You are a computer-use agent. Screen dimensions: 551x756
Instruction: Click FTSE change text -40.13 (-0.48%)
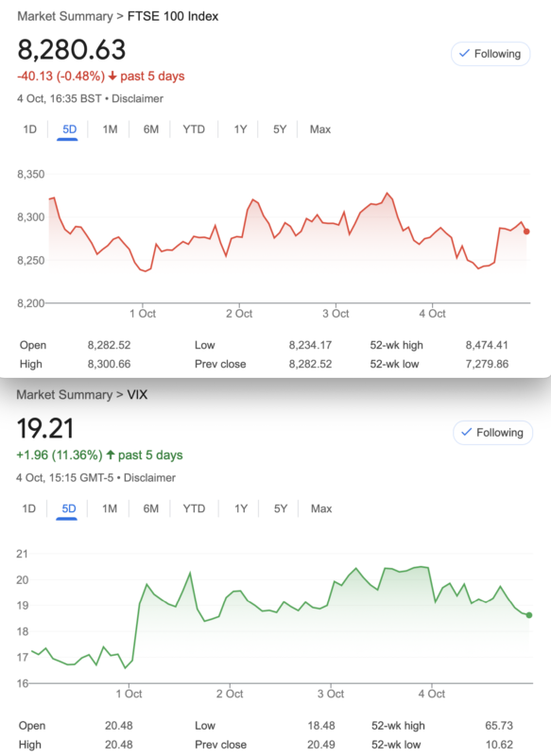[x=60, y=77]
